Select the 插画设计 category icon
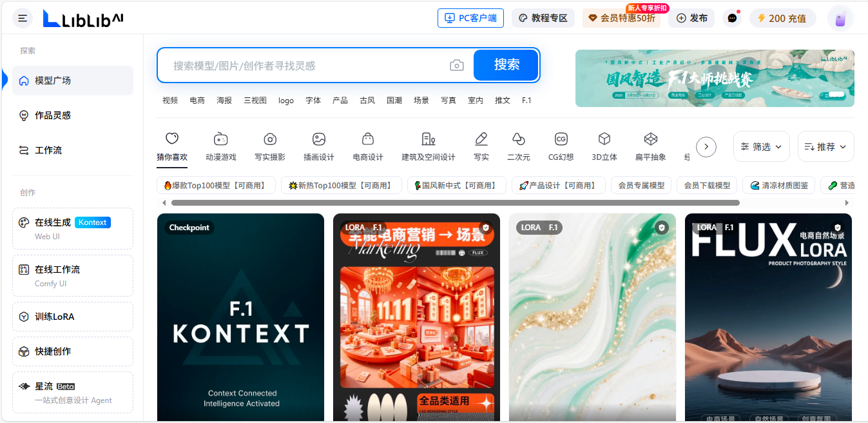 click(x=319, y=147)
